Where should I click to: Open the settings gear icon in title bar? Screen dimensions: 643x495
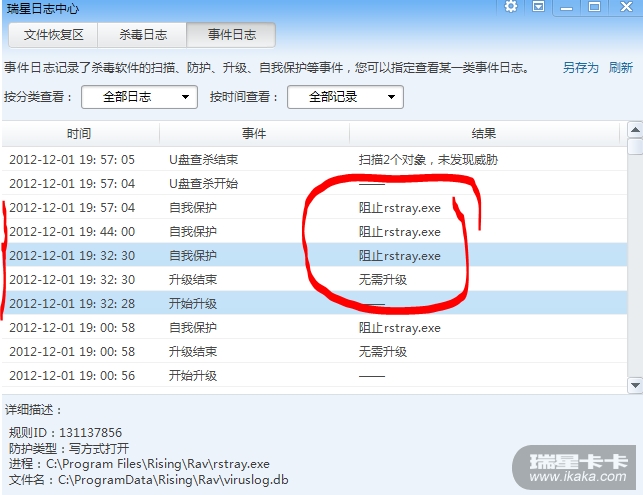tap(511, 7)
